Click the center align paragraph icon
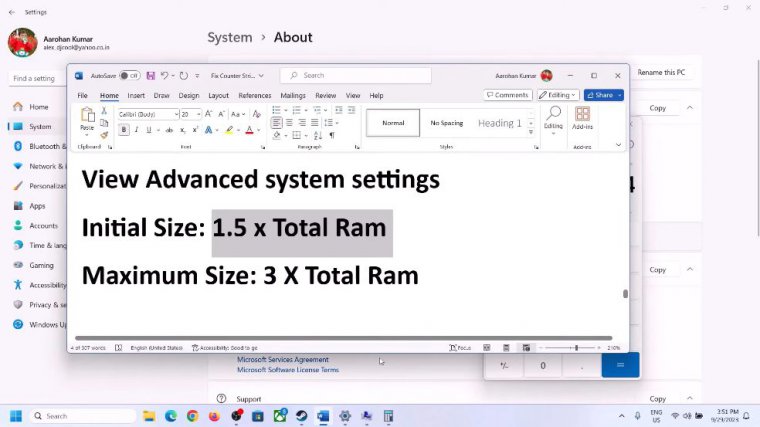 coord(288,123)
